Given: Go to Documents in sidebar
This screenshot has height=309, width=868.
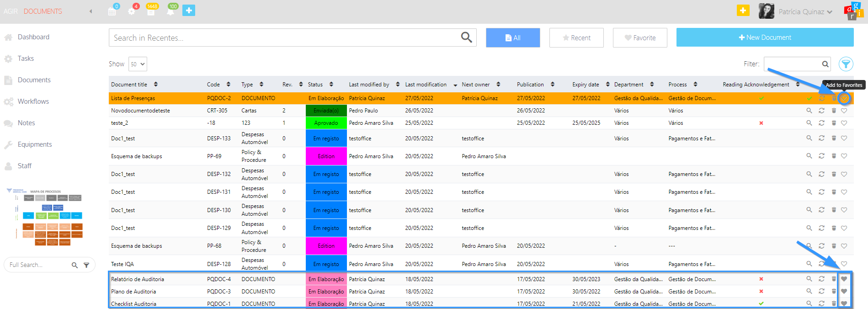Looking at the screenshot, I should point(34,80).
